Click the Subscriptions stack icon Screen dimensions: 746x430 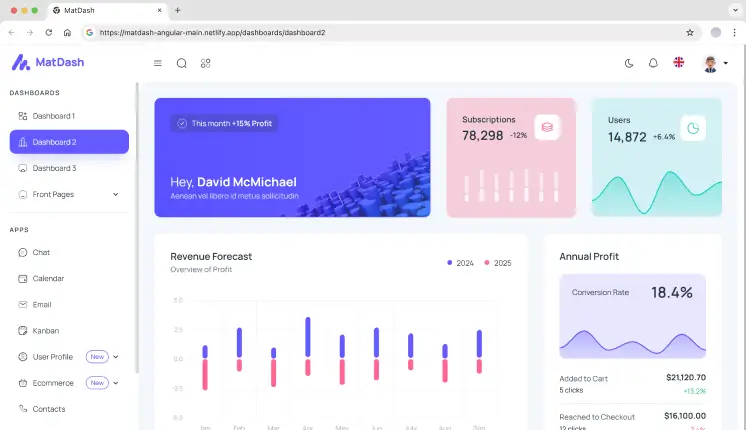click(x=547, y=127)
